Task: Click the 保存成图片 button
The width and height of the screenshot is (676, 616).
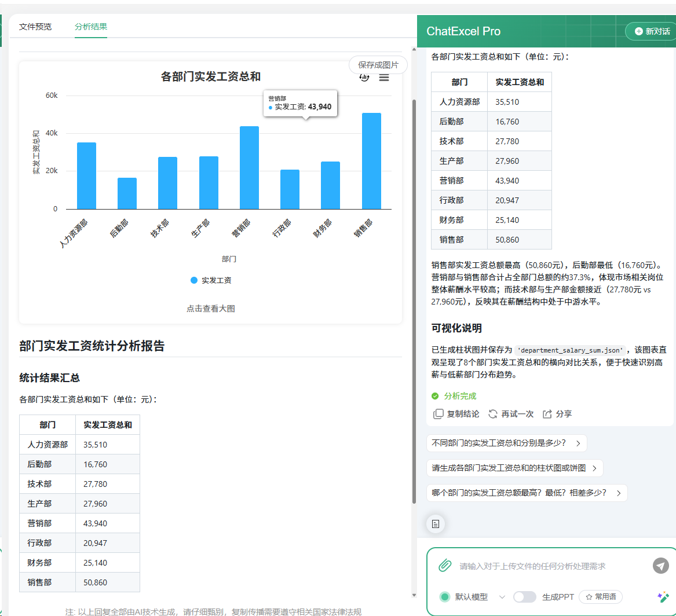Action: [x=378, y=65]
